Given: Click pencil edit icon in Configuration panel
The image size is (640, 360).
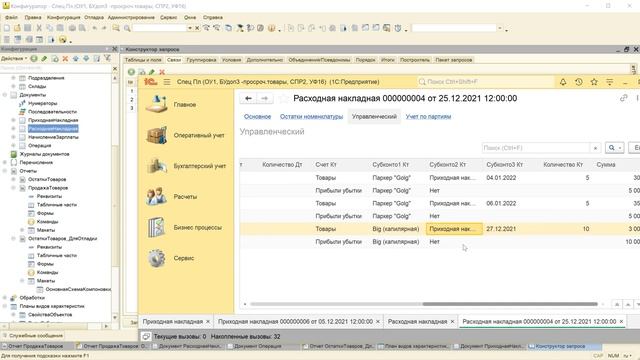Looking at the screenshot, I should [44, 59].
